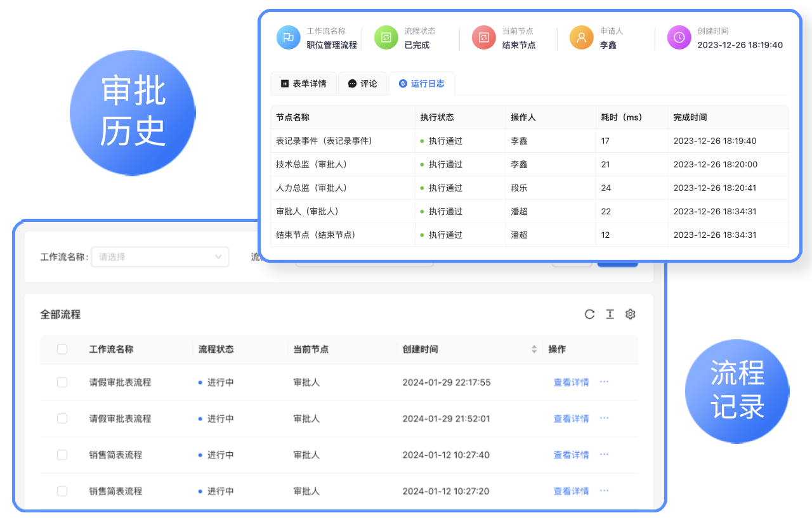Click the green process status icon
Screen dimensions: 812x520
tap(386, 37)
